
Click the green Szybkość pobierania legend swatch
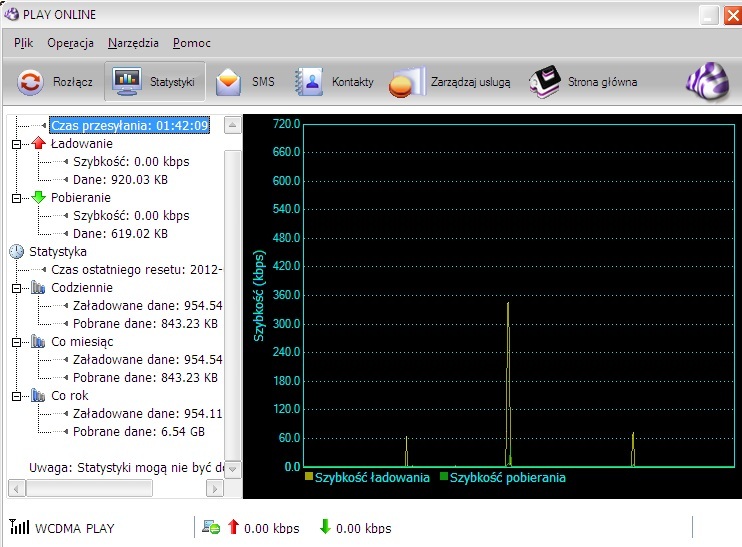444,476
